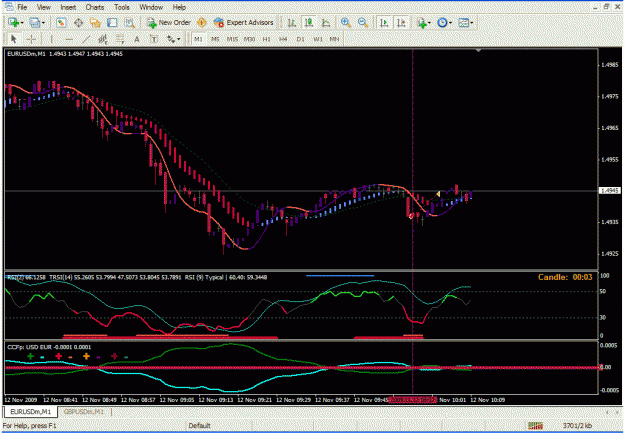Toggle Auto Scroll chart button
625x433 pixels.
click(x=384, y=23)
